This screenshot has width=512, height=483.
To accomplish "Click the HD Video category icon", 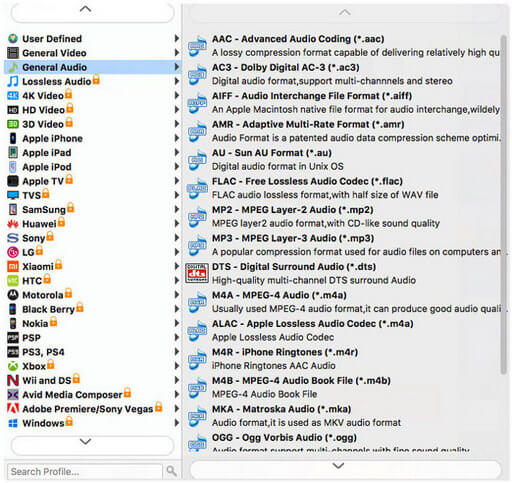I will pos(13,110).
